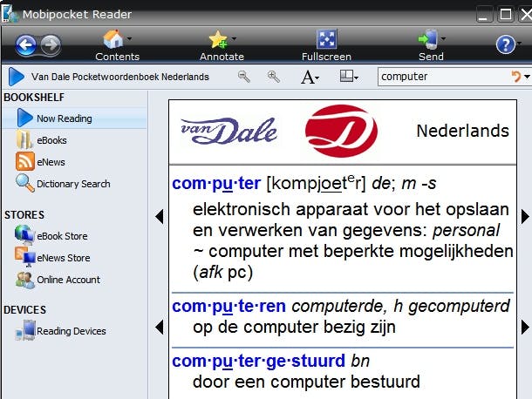Screen dimensions: 532x399
Task: Click previous arrow beside computer entry
Action: point(160,217)
